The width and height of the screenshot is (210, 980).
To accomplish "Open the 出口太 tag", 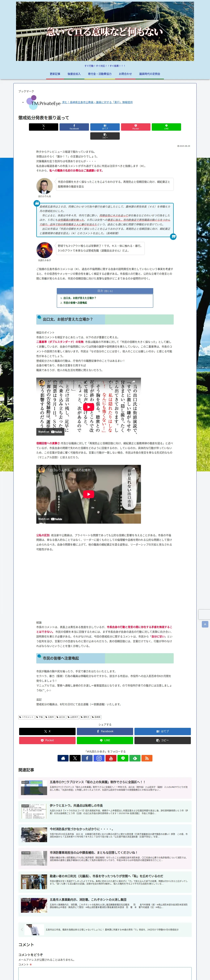I will [x=61, y=717].
